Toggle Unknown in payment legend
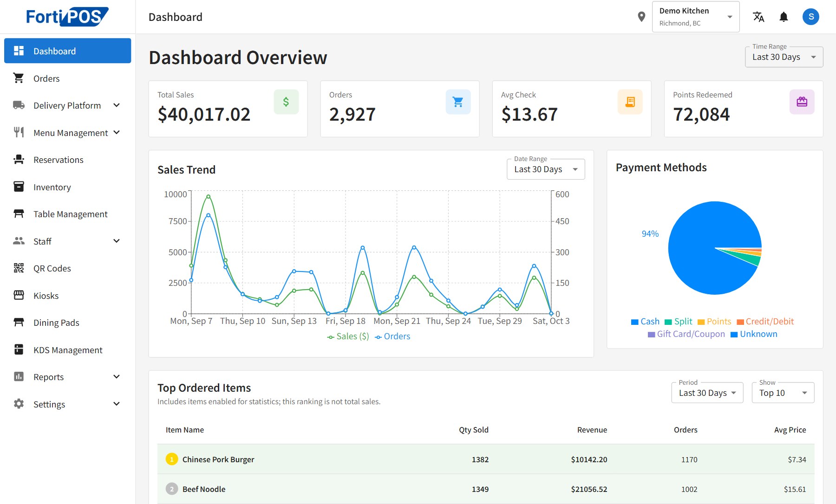836x504 pixels. (754, 334)
